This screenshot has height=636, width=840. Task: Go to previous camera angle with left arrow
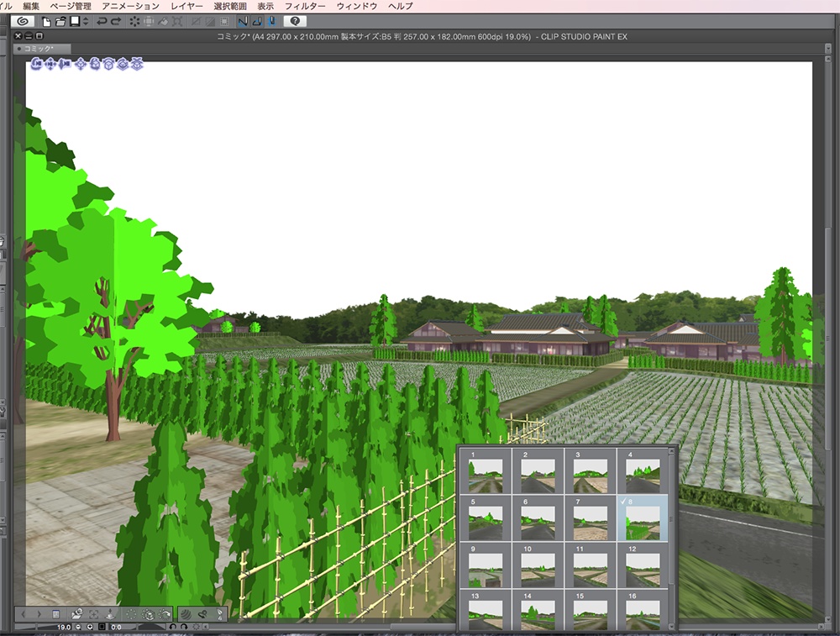pos(23,614)
